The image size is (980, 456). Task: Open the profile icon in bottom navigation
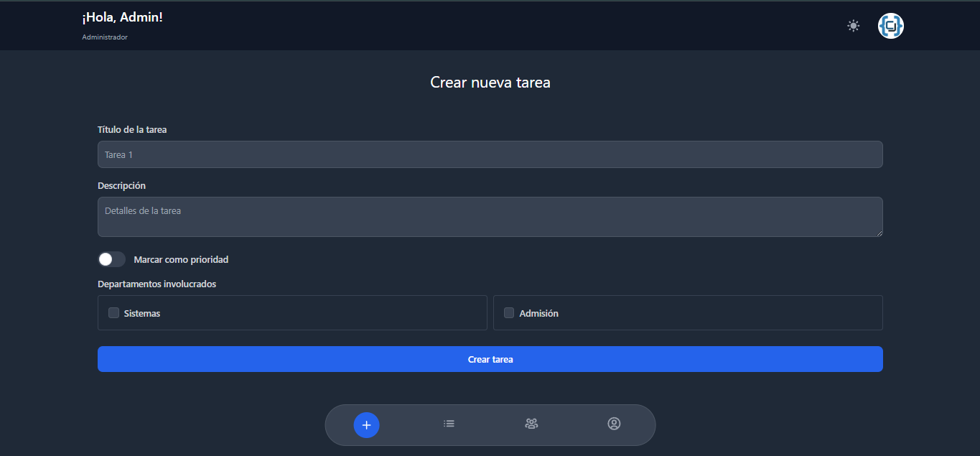coord(614,424)
